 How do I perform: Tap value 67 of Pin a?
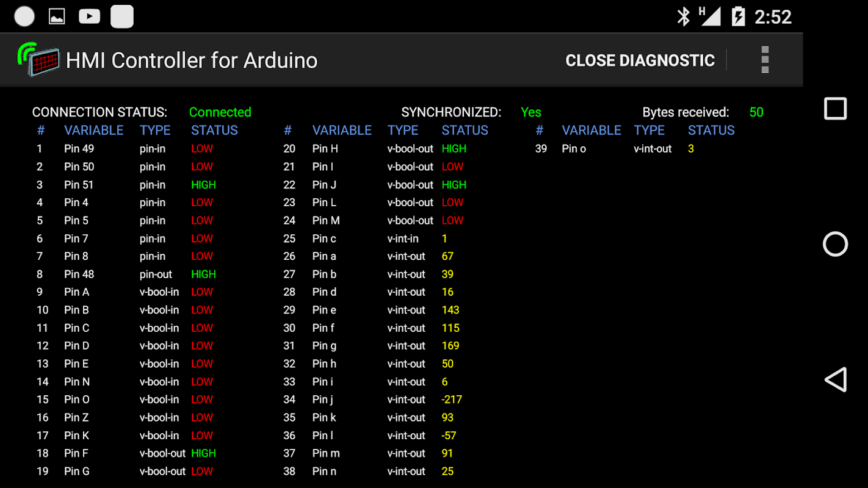click(447, 256)
